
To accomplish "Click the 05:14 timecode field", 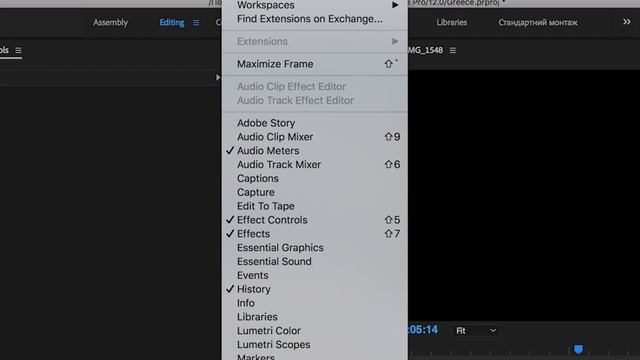I will (423, 330).
